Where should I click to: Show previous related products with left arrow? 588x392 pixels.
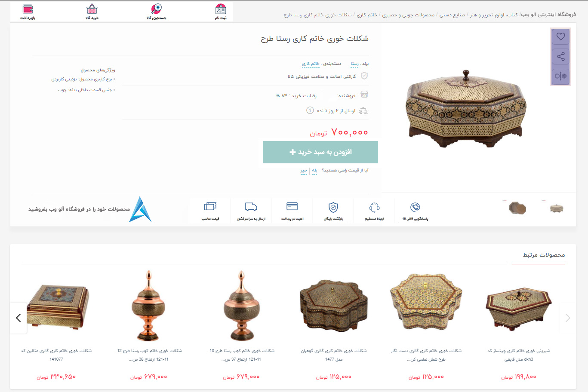[x=18, y=318]
